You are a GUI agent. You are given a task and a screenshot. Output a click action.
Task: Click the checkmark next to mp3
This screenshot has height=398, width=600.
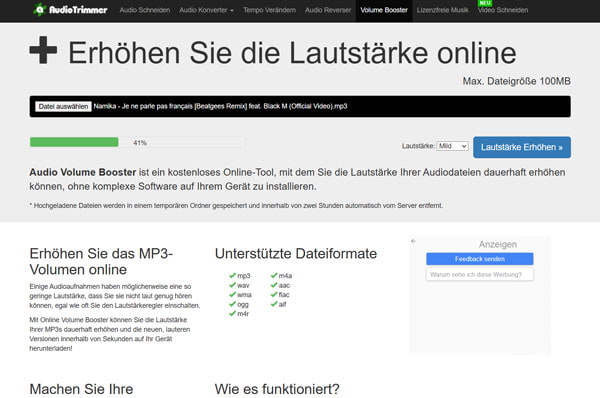point(232,275)
